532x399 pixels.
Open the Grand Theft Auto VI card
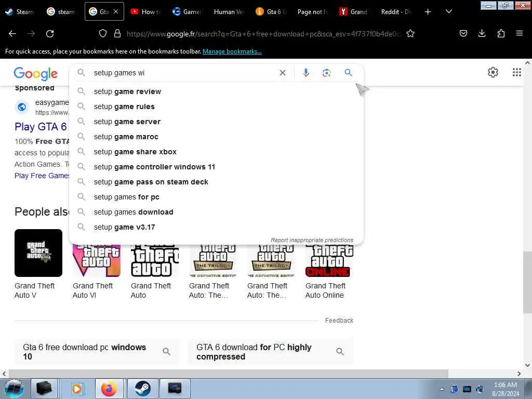pos(96,271)
